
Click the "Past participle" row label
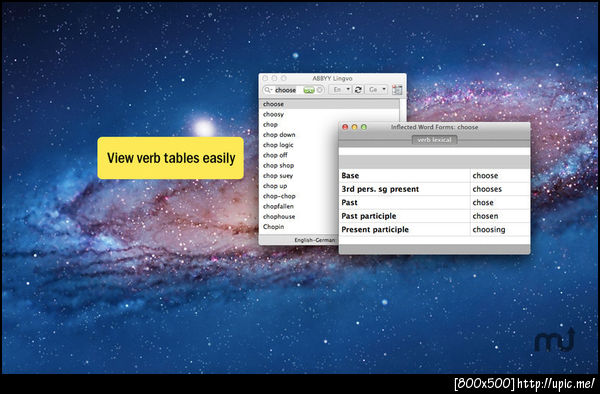tap(369, 216)
